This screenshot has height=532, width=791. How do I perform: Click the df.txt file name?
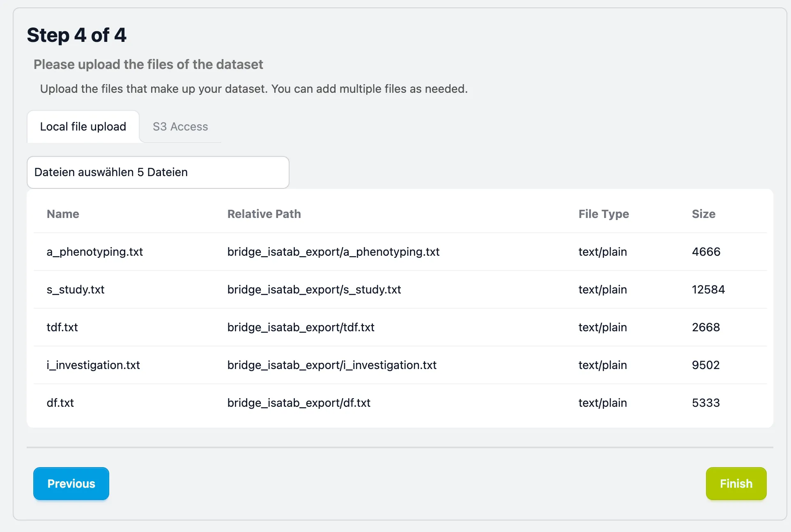point(60,403)
